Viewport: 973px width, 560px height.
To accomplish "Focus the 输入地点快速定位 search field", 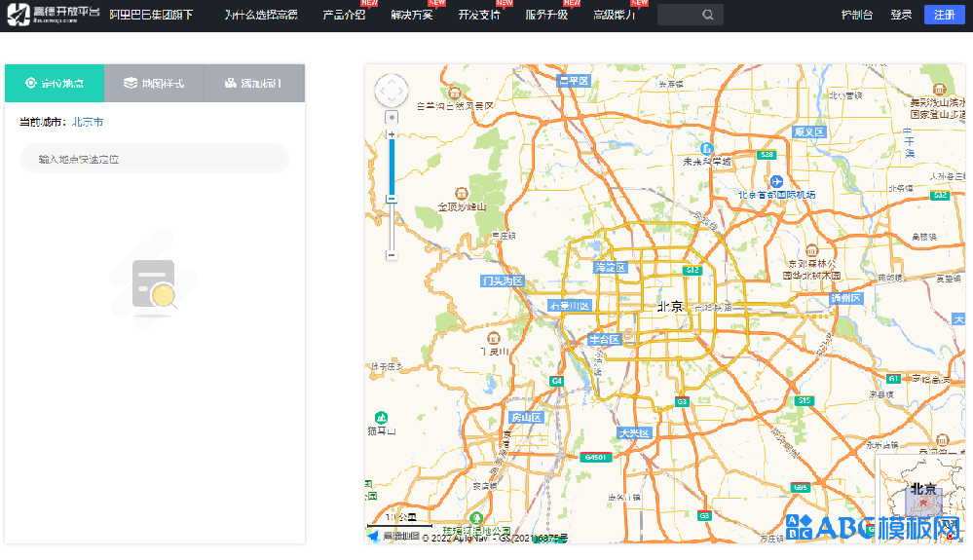I will tap(155, 159).
